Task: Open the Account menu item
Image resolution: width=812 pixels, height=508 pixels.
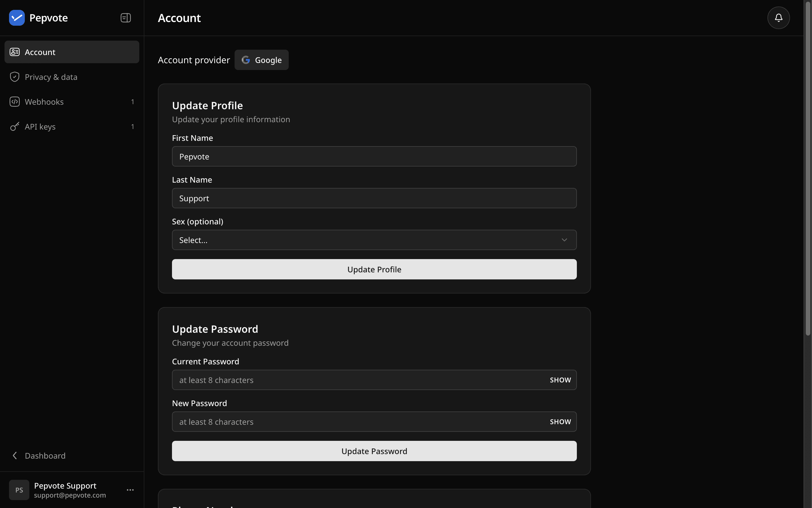Action: coord(72,52)
